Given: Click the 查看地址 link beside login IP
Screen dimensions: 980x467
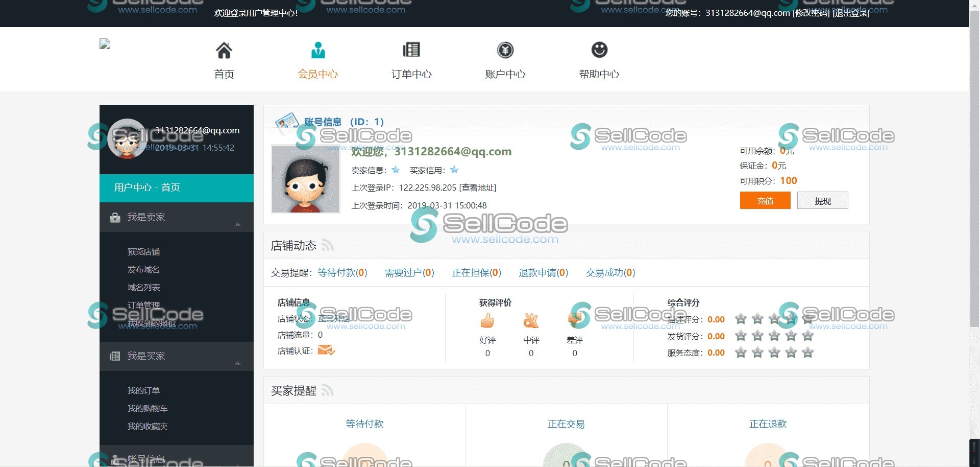Looking at the screenshot, I should (x=477, y=188).
